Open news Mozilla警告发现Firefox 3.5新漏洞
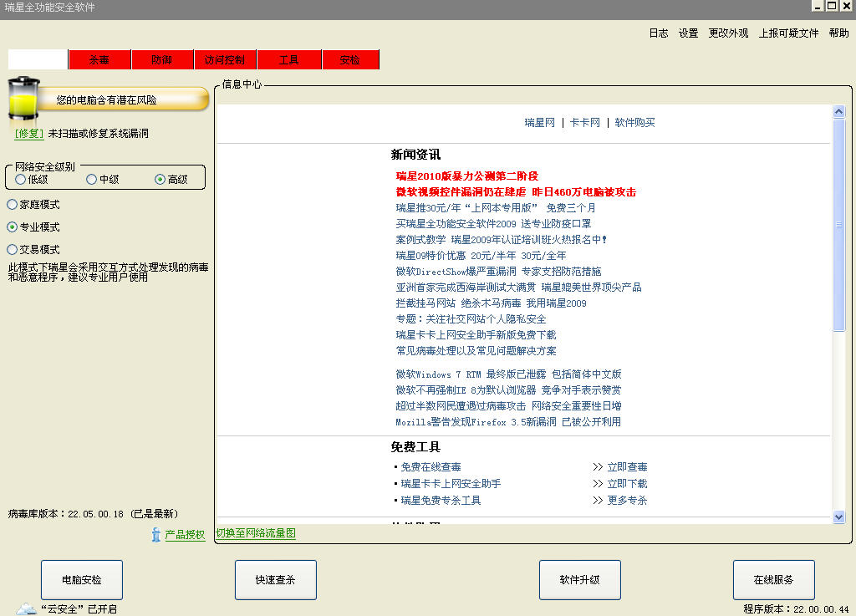 [508, 422]
